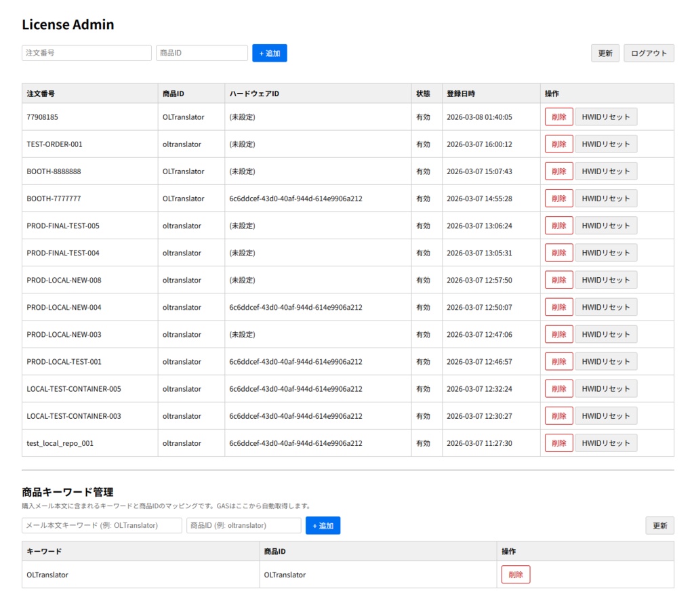This screenshot has width=694, height=616.
Task: Delete the PROD-FINAL-TEST-004 license
Action: [559, 253]
